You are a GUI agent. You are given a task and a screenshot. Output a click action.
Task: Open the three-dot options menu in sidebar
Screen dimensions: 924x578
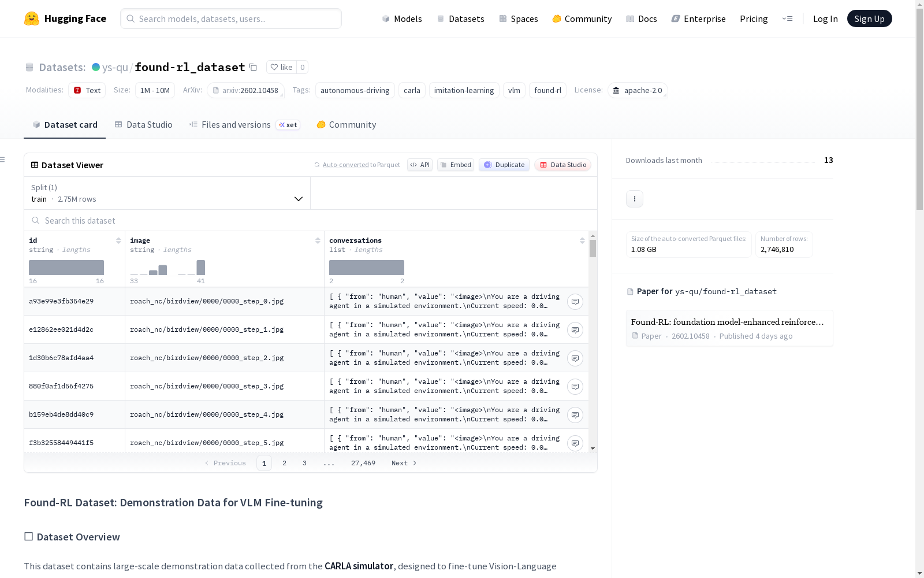coord(635,199)
